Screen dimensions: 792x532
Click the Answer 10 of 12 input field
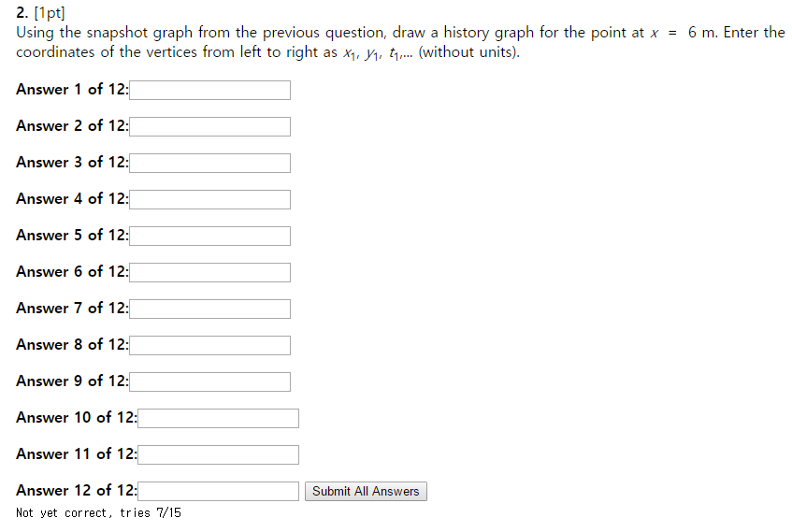[219, 418]
